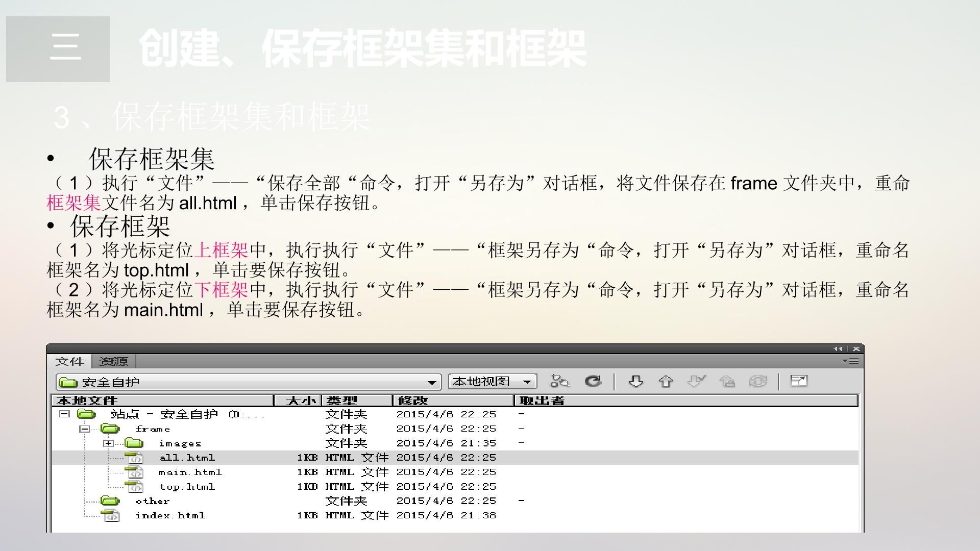Click the pink 上框架 text

click(x=221, y=250)
